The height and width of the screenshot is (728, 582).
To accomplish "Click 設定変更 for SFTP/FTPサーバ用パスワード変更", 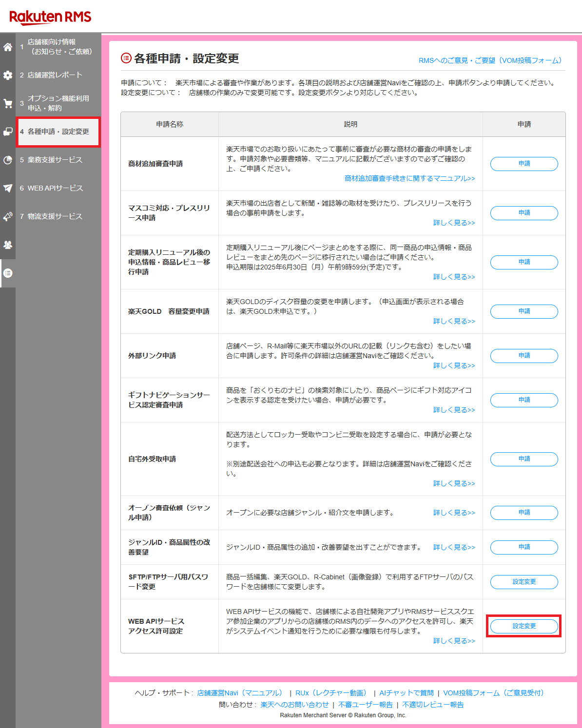I will tap(524, 582).
